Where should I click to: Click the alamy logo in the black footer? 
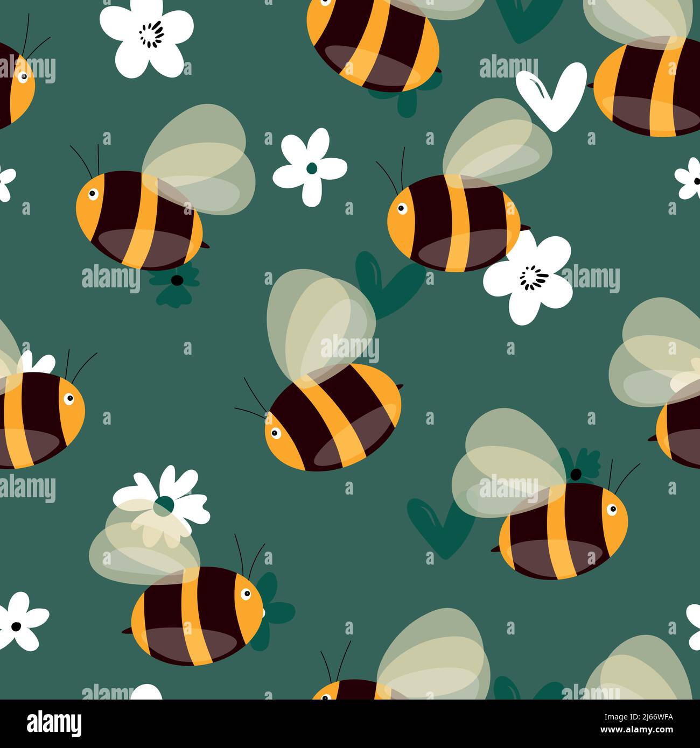(54, 723)
